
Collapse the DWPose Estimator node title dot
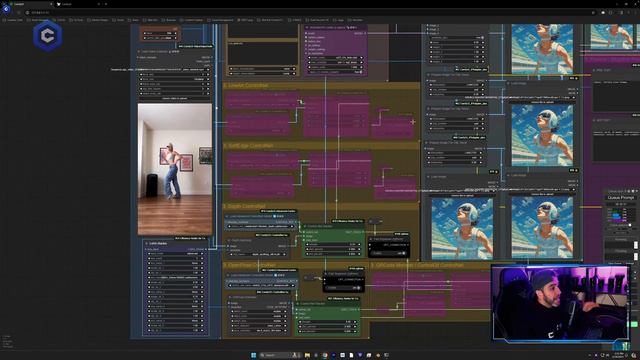[230, 297]
